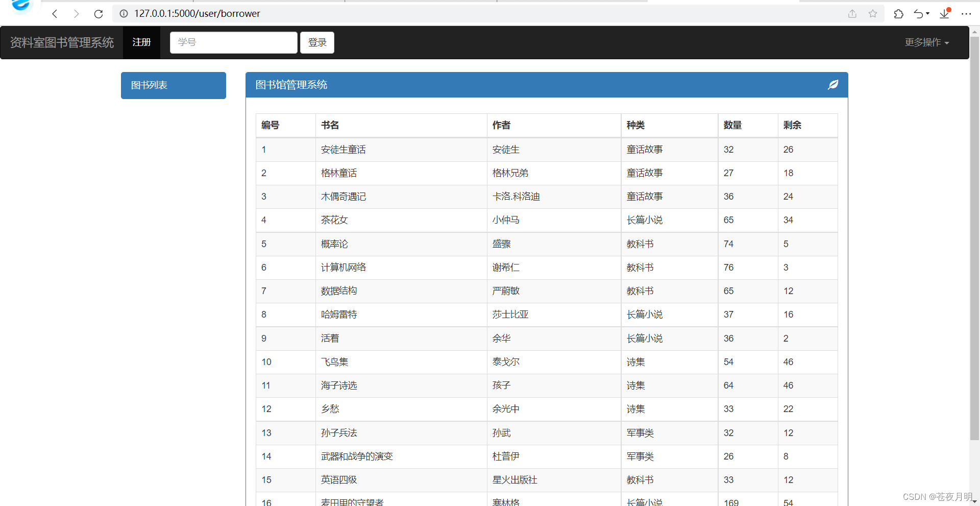Click book title 茶花女
The width and height of the screenshot is (980, 506).
[x=334, y=220]
